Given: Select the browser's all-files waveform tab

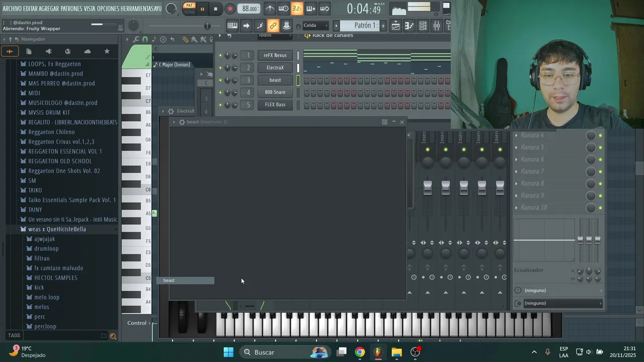Looking at the screenshot, I should coord(10,51).
